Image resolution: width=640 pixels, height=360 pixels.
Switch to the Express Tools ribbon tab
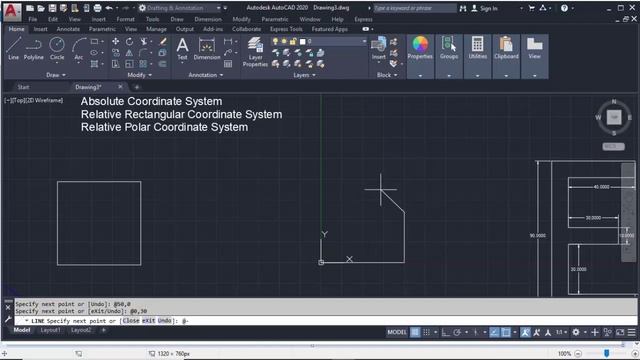286,29
